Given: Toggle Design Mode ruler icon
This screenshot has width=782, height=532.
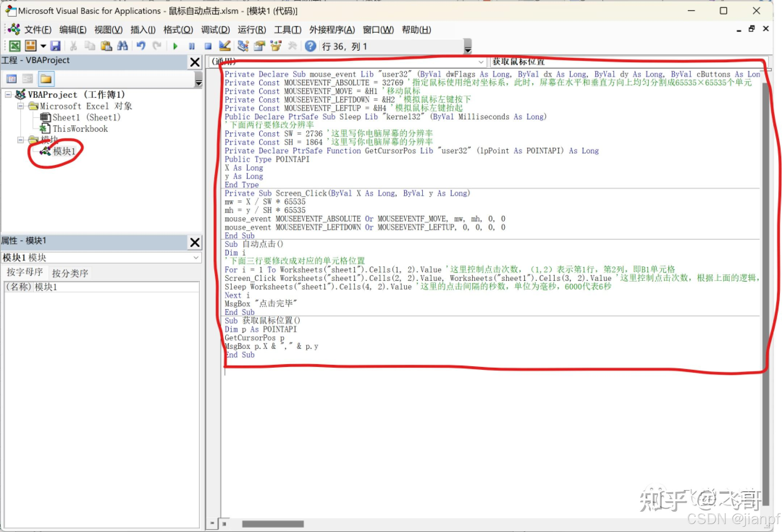Looking at the screenshot, I should click(225, 46).
